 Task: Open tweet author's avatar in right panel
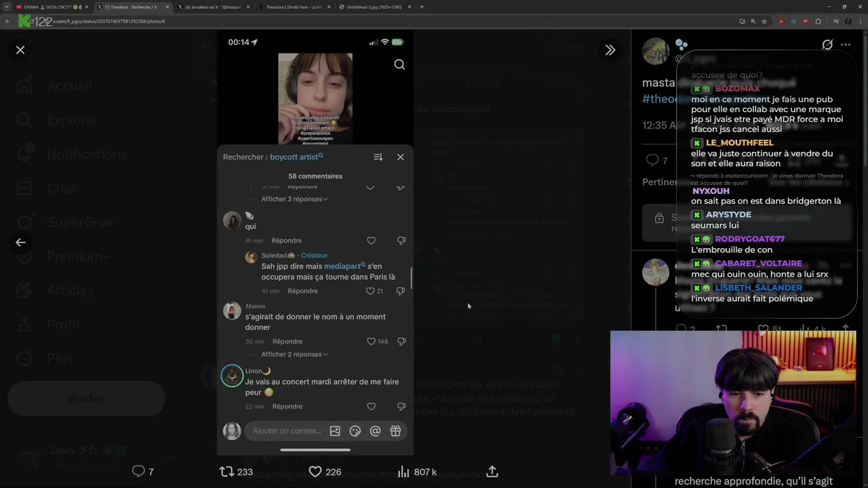click(656, 51)
